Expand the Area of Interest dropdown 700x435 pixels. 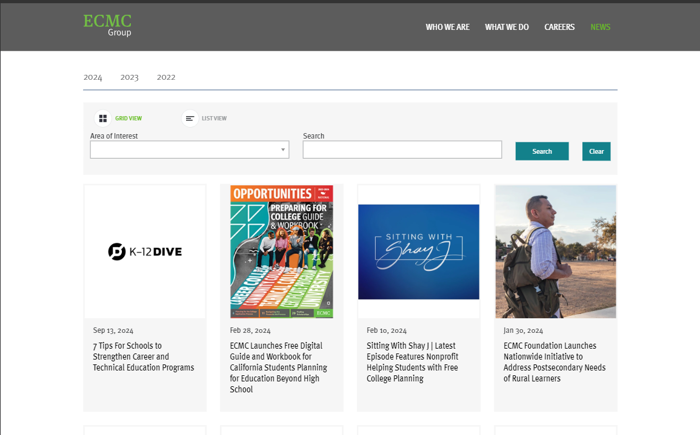[x=190, y=150]
